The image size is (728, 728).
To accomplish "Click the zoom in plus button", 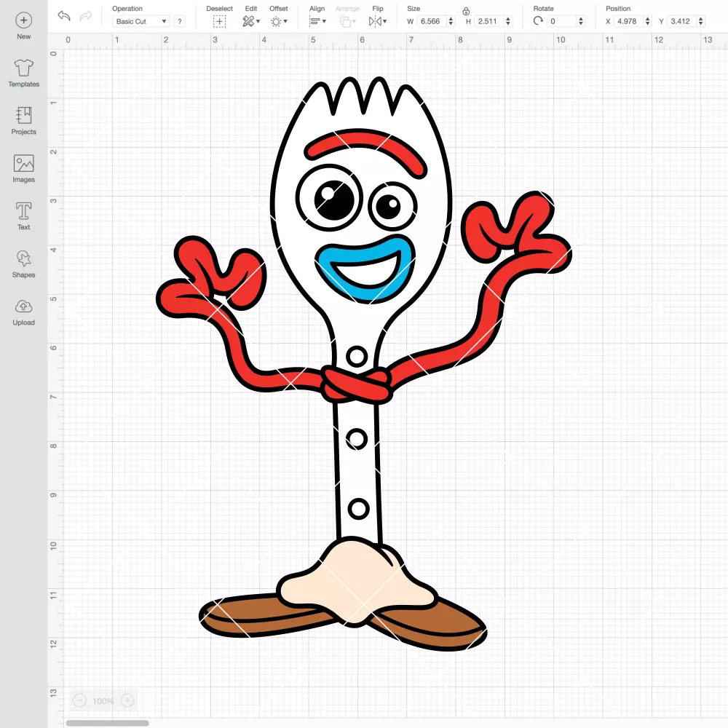I will point(127,700).
